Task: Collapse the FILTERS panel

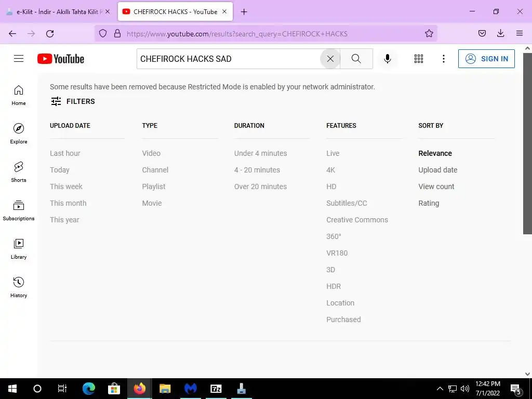Action: 73,101
